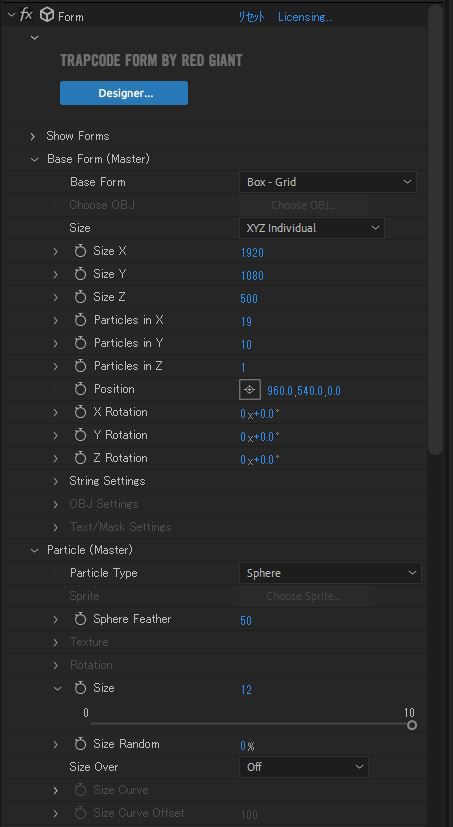Open the Base Form dropdown (Box - Grid)

click(328, 182)
